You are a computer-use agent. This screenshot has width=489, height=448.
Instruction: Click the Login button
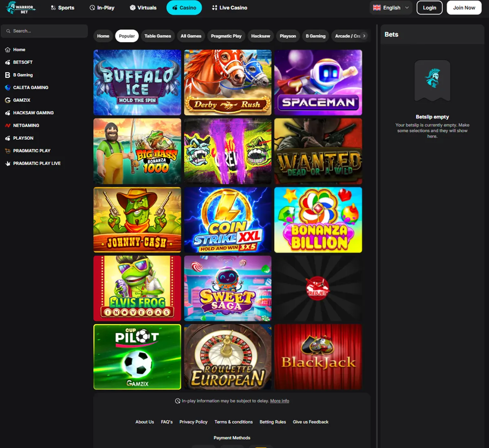[x=430, y=8]
